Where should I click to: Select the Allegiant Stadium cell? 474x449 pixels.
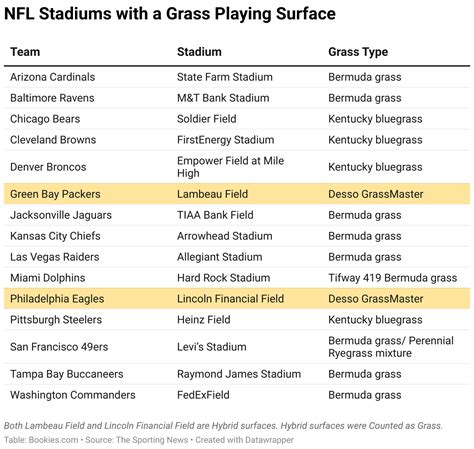tap(220, 257)
